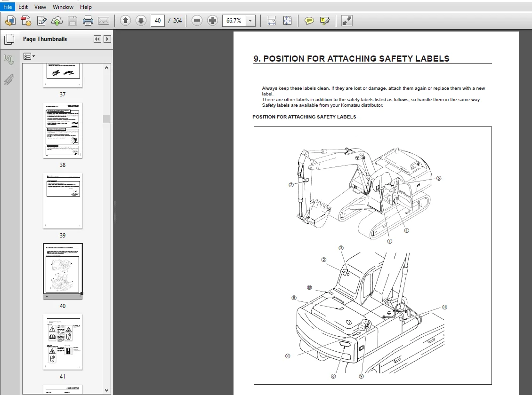Open the thumbnail options dropdown menu

click(29, 56)
